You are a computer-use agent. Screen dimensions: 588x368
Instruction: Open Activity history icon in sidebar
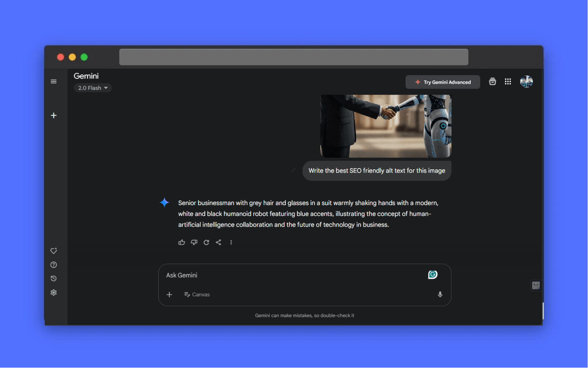[x=54, y=279]
